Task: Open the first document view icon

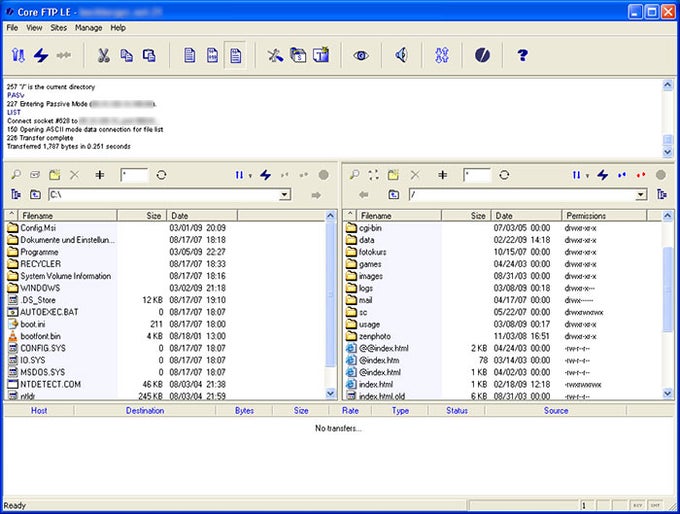Action: click(x=190, y=56)
